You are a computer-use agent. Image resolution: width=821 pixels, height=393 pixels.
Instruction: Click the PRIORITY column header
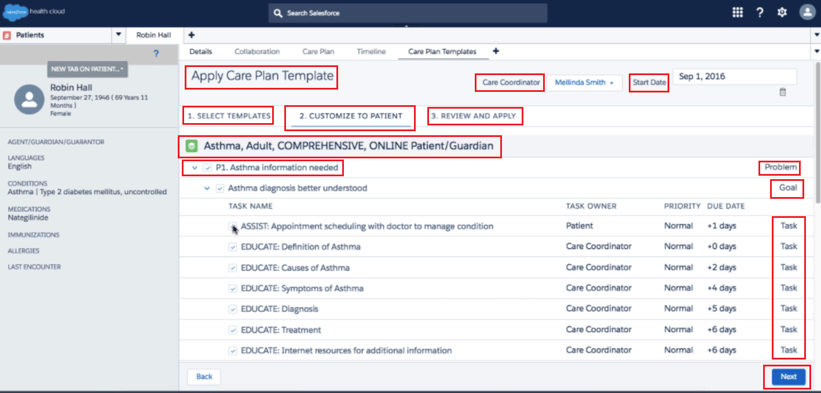(x=682, y=206)
